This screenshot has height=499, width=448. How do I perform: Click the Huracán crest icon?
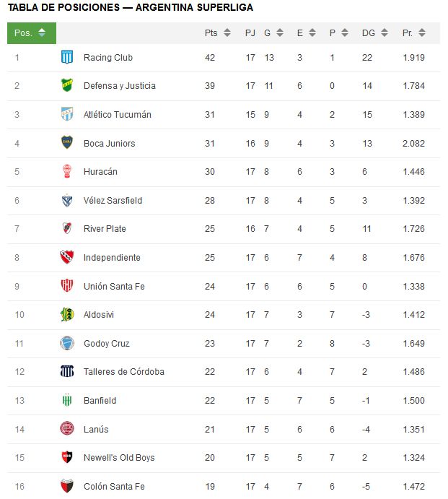67,171
